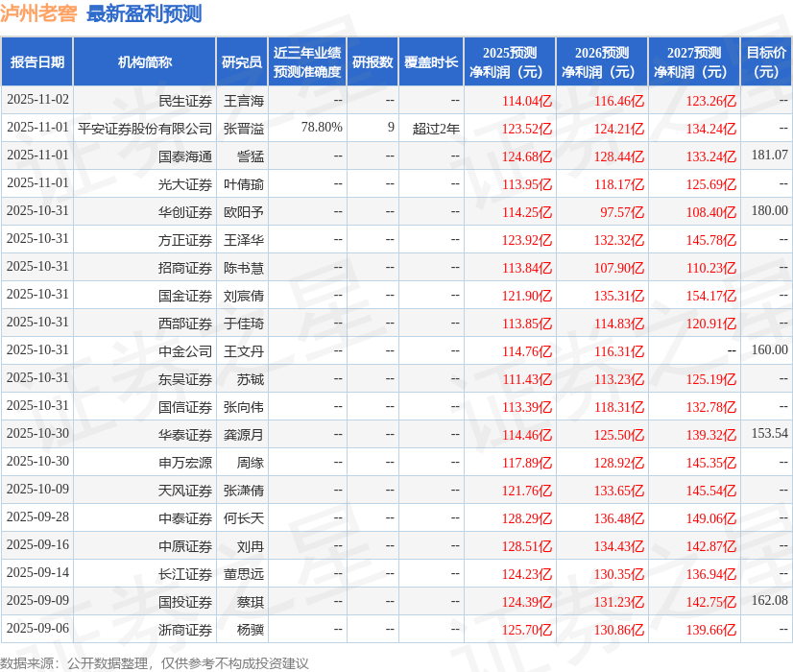
Task: Click the 目标价 column header
Action: tap(763, 60)
